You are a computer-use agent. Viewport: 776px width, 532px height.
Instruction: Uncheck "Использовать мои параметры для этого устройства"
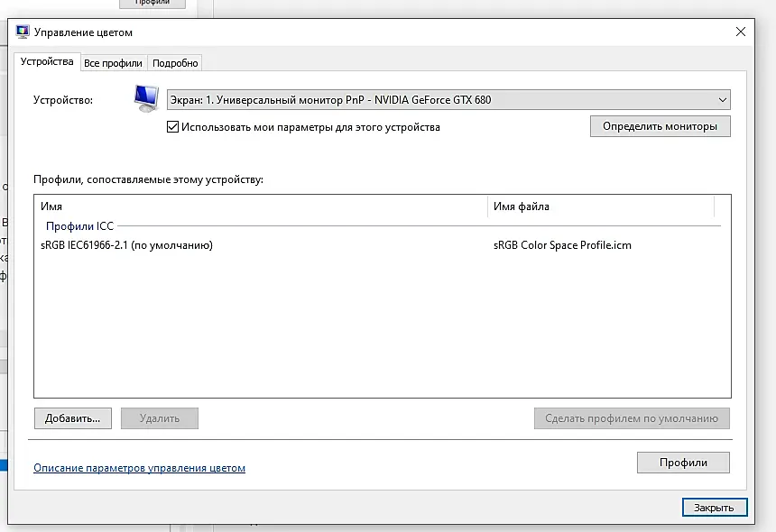click(x=172, y=127)
